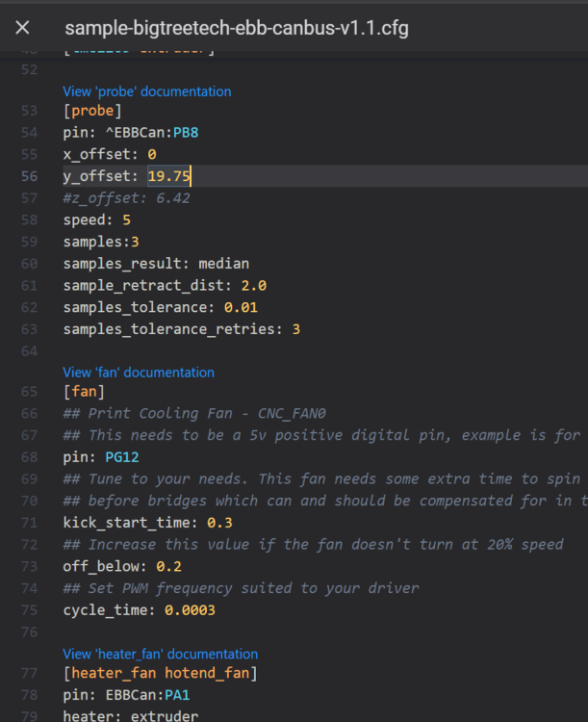
Task: Click the [heater_fan hotend_fan] section header
Action: 161,673
